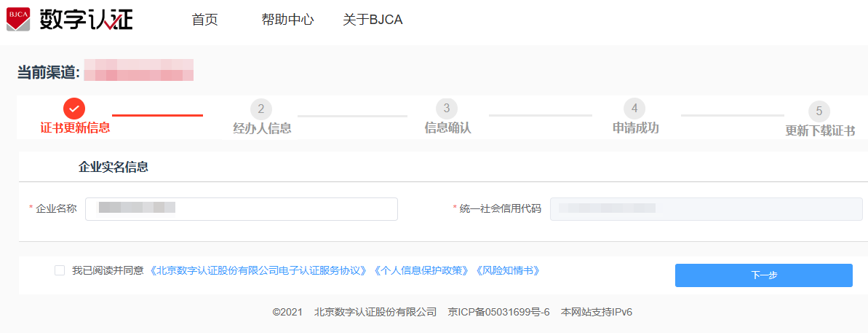
Task: Select step 5 circle icon
Action: click(819, 111)
